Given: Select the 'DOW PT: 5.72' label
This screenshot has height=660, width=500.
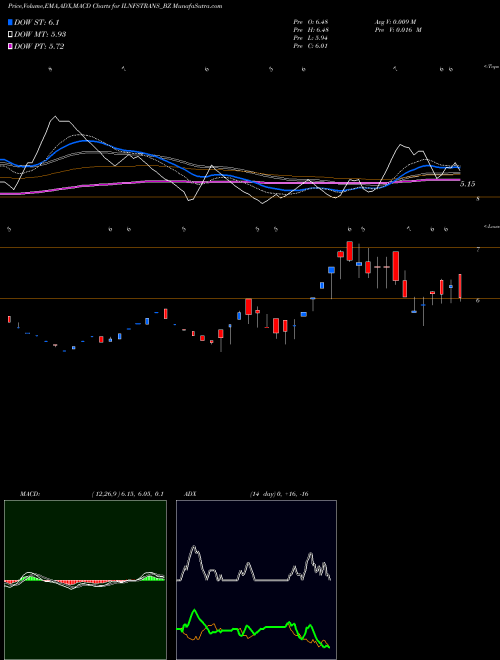Looking at the screenshot, I should (39, 46).
